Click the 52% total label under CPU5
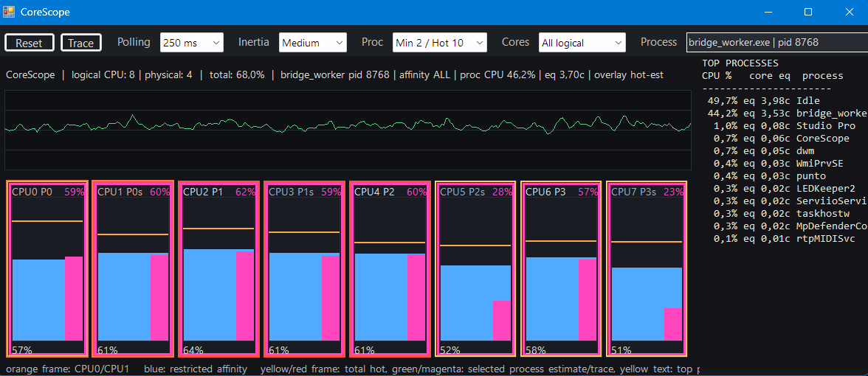Screen dimensions: 868x376 point(450,350)
